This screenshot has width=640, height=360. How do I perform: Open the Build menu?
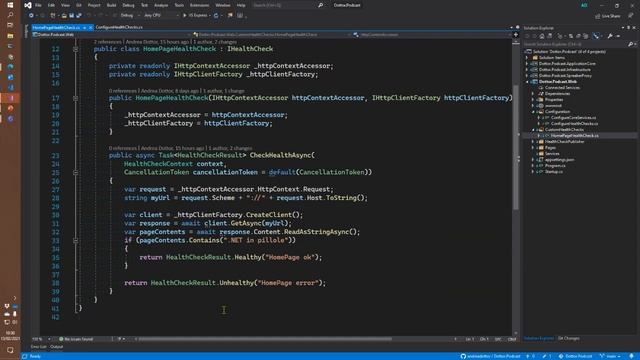tap(111, 5)
